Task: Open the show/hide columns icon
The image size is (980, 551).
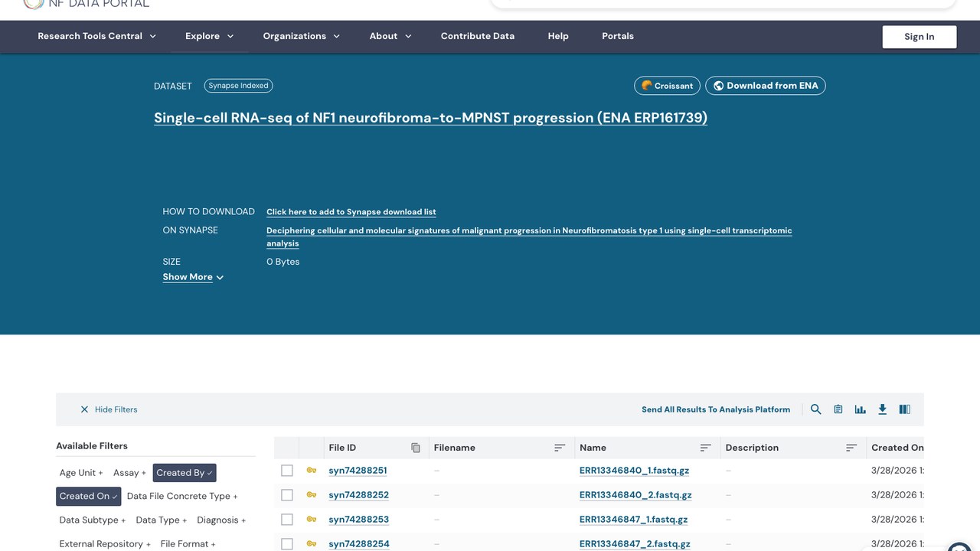Action: [905, 409]
